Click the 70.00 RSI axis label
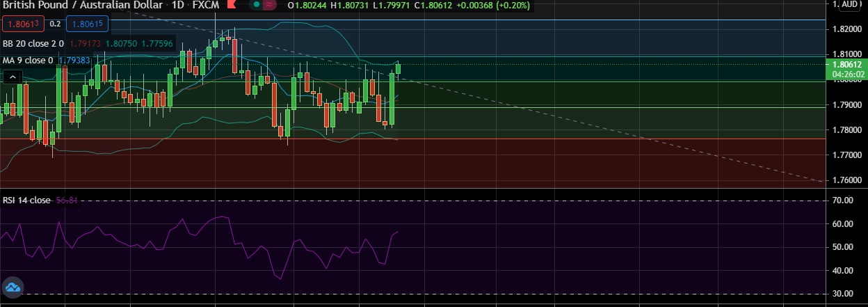 coord(842,200)
